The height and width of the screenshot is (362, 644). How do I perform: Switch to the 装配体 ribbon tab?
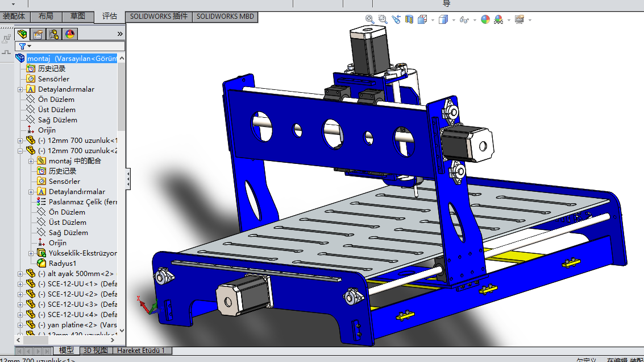click(x=14, y=17)
